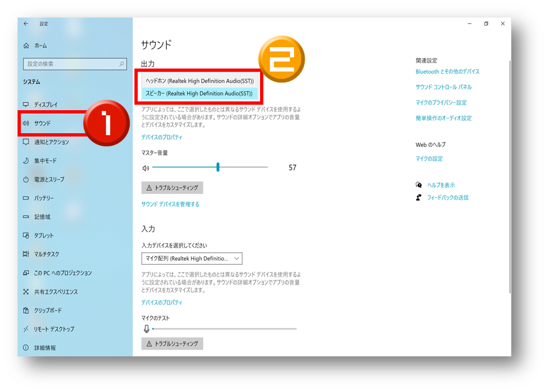This screenshot has width=547, height=392.
Task: Open マイクのプライバシー設定 link
Action: pos(441,103)
